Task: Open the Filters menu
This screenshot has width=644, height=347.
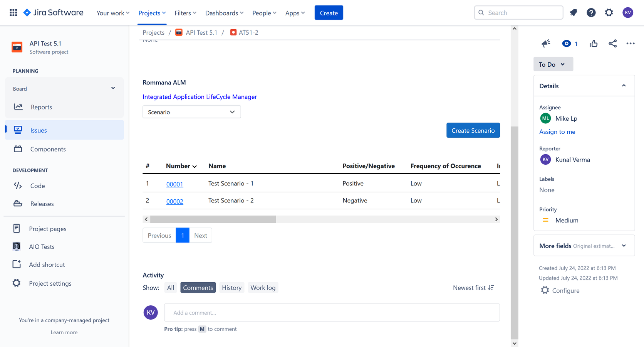Action: tap(185, 13)
